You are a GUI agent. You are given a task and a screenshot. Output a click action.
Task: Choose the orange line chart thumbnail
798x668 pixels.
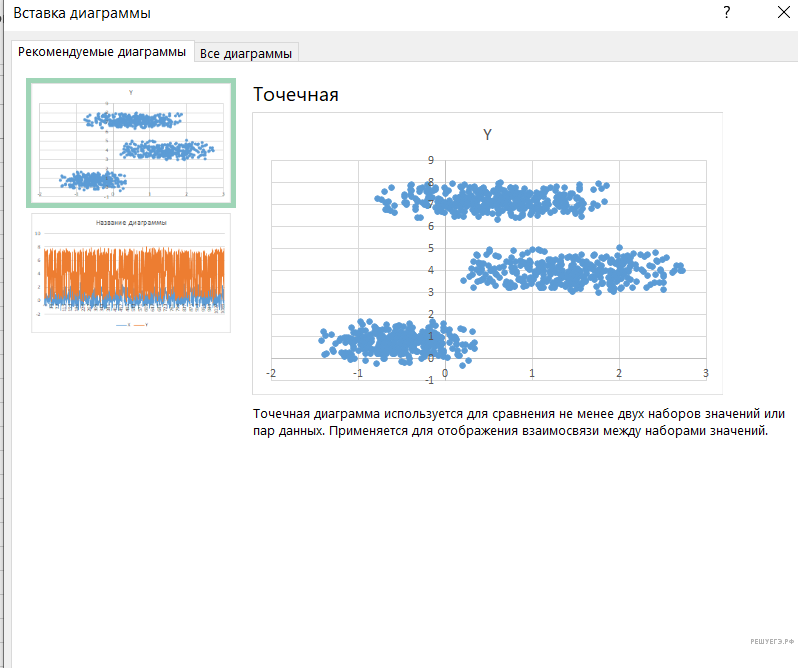tap(130, 272)
